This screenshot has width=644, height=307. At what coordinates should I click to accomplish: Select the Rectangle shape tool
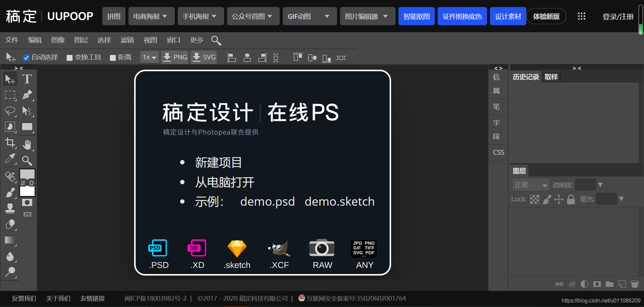click(x=27, y=127)
